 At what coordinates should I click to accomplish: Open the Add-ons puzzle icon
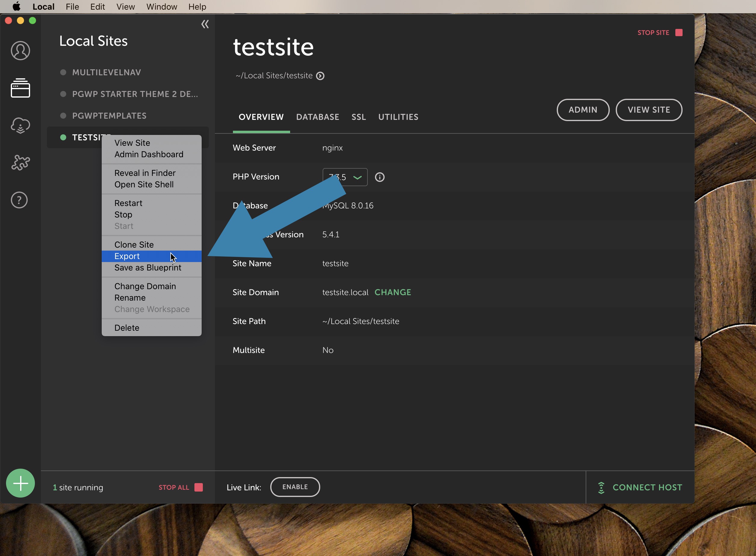20,163
